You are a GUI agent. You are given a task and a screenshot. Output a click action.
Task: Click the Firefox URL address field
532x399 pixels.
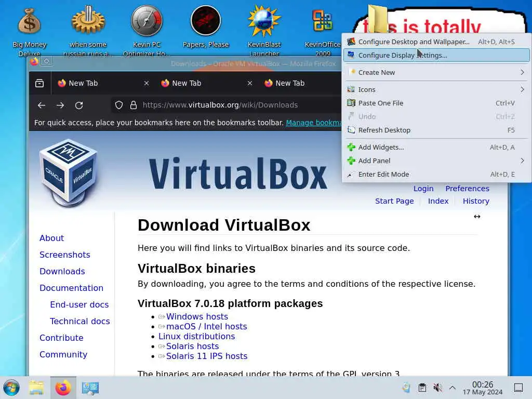227,105
